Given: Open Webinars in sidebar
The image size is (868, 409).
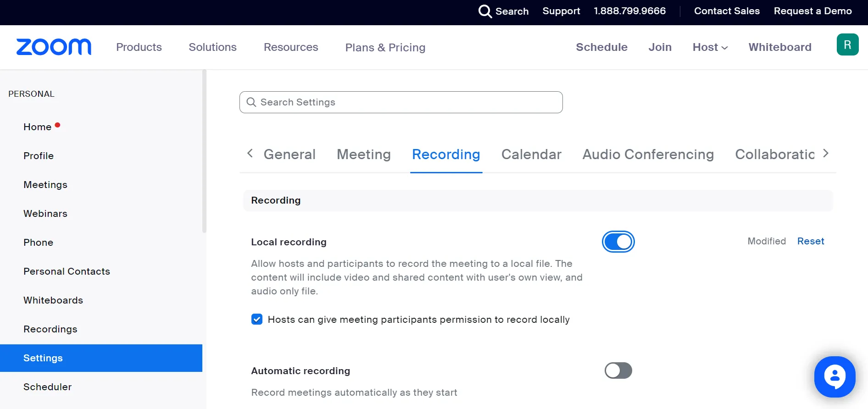Looking at the screenshot, I should tap(45, 214).
